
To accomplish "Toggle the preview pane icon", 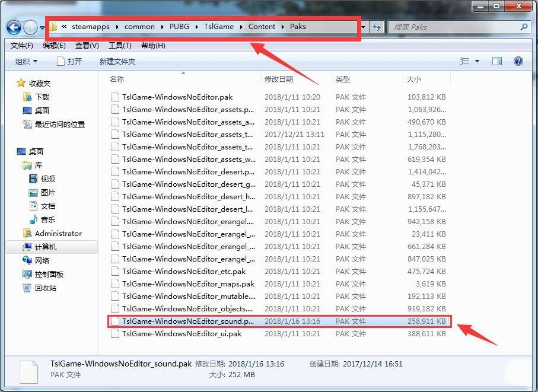I will [497, 61].
